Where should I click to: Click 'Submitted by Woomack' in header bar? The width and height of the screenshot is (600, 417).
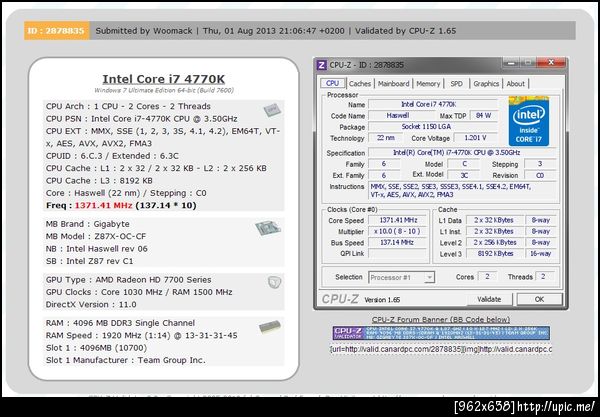[x=144, y=31]
